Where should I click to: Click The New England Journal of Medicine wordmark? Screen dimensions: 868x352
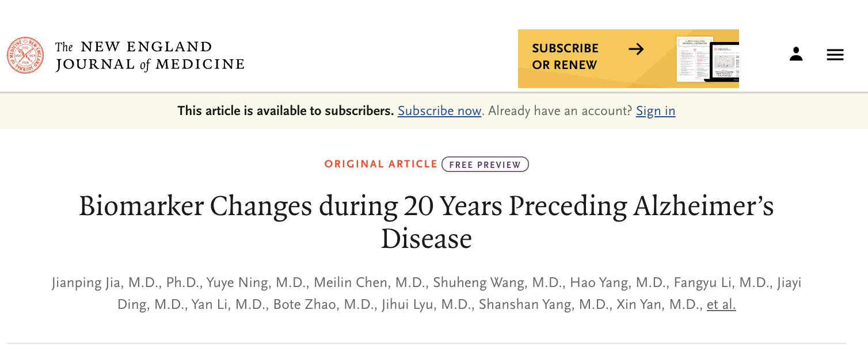click(150, 56)
